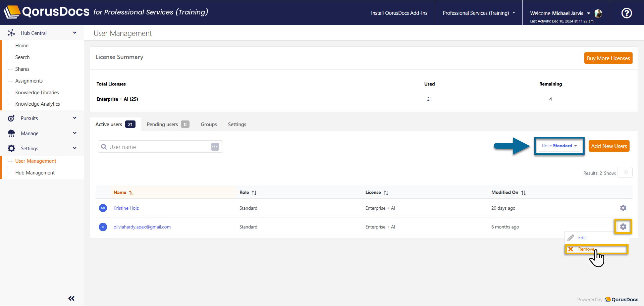Open gear menu for Kristine Holz
The image size is (644, 306).
tap(623, 208)
